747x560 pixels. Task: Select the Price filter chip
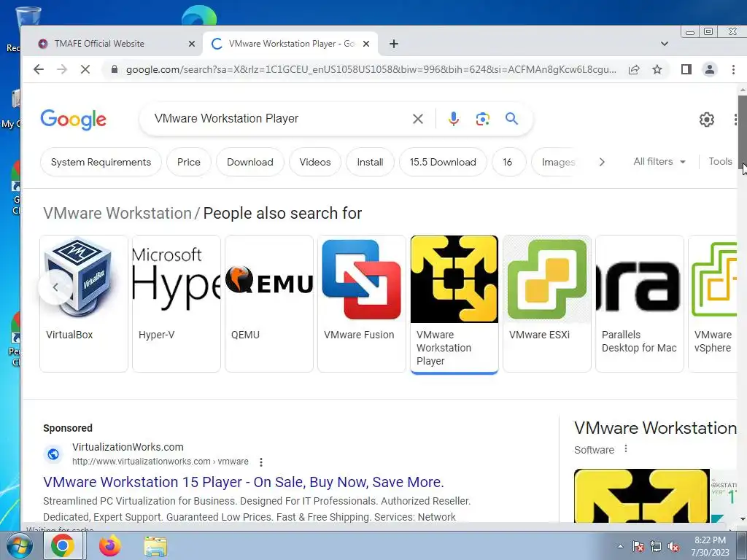tap(189, 162)
